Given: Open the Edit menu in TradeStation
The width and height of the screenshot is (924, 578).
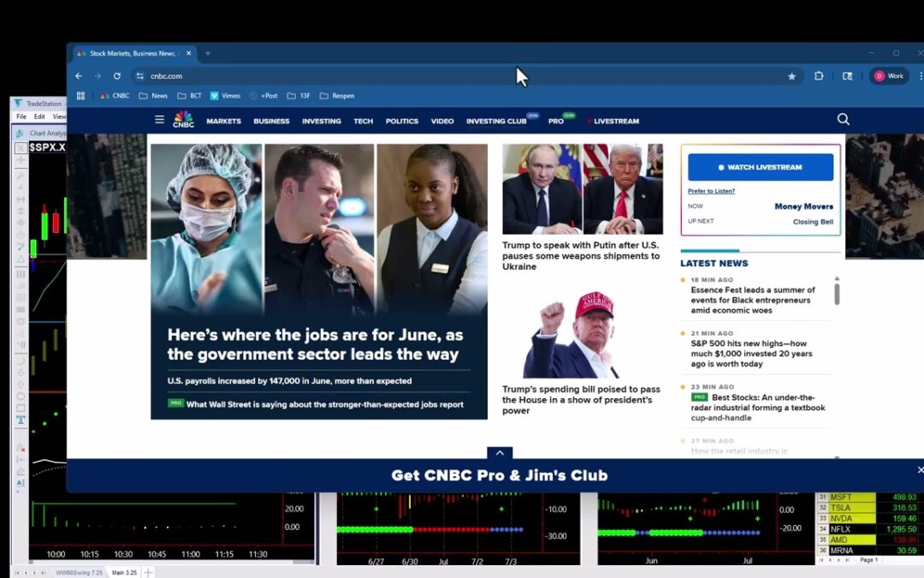Looking at the screenshot, I should pos(39,116).
